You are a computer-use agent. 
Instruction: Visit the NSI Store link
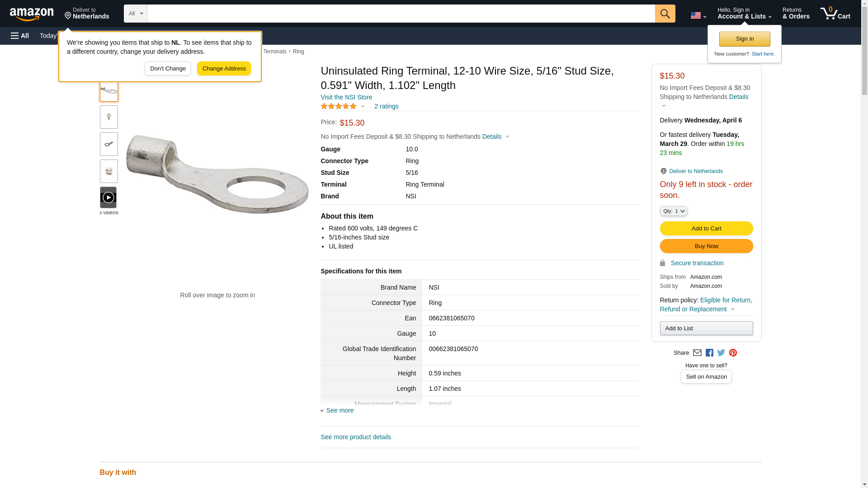346,97
